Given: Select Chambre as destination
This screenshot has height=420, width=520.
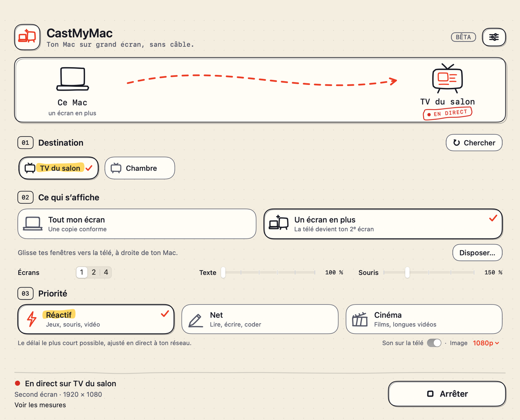Looking at the screenshot, I should coord(140,168).
